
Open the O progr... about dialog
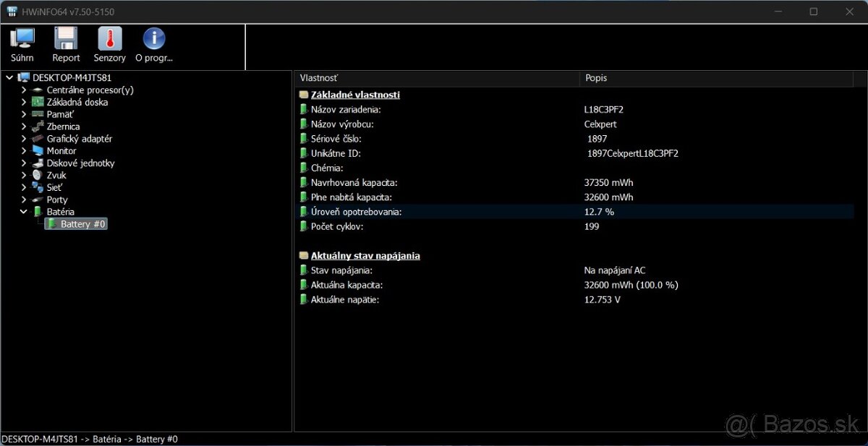[153, 43]
